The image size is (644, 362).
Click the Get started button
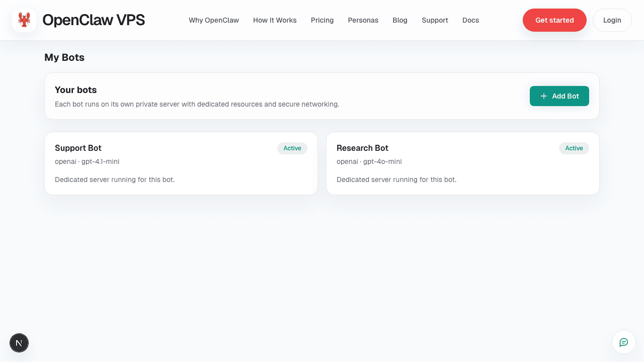click(x=554, y=20)
